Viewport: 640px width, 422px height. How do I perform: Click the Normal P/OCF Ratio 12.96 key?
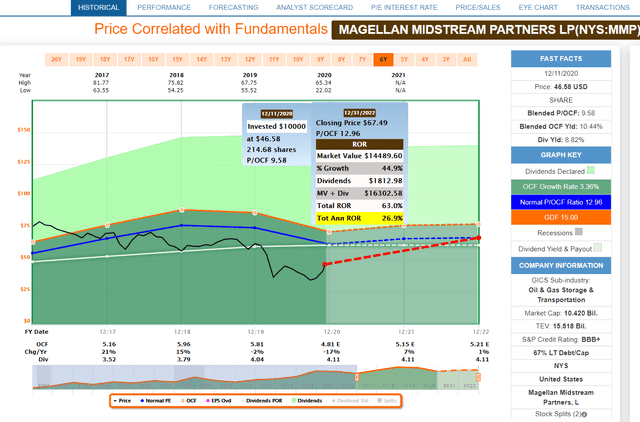tap(561, 202)
